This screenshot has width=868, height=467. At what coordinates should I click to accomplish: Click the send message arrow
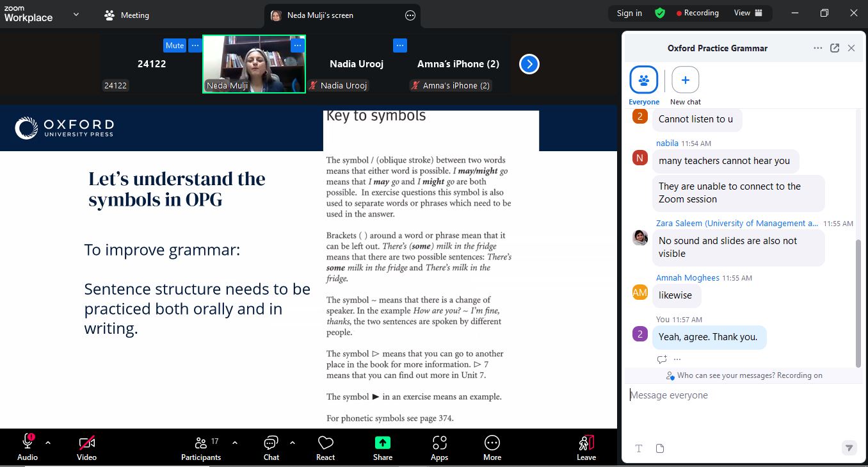849,448
